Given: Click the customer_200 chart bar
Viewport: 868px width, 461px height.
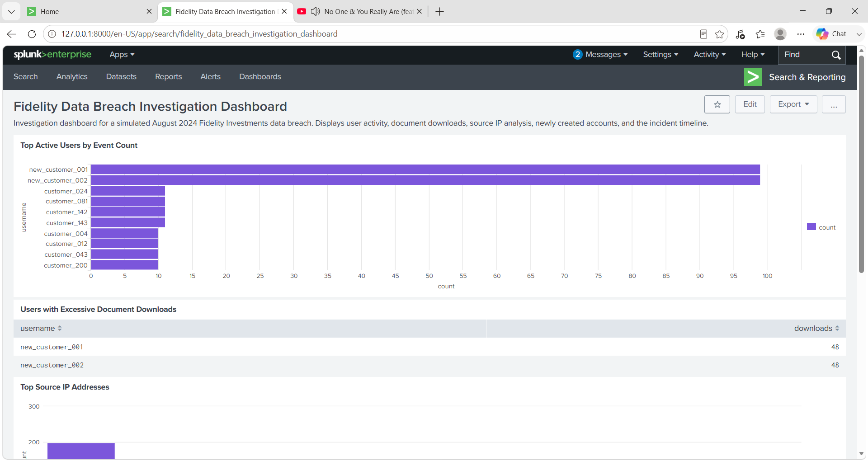Looking at the screenshot, I should [125, 265].
